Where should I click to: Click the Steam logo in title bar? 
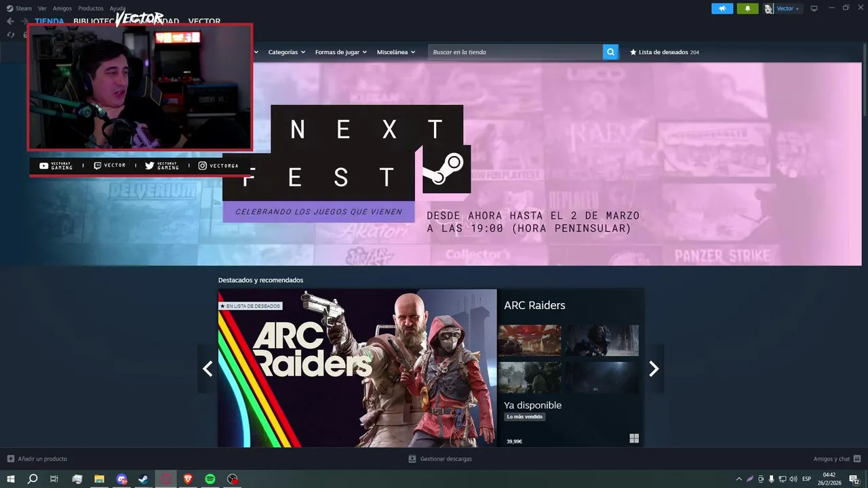coord(9,8)
